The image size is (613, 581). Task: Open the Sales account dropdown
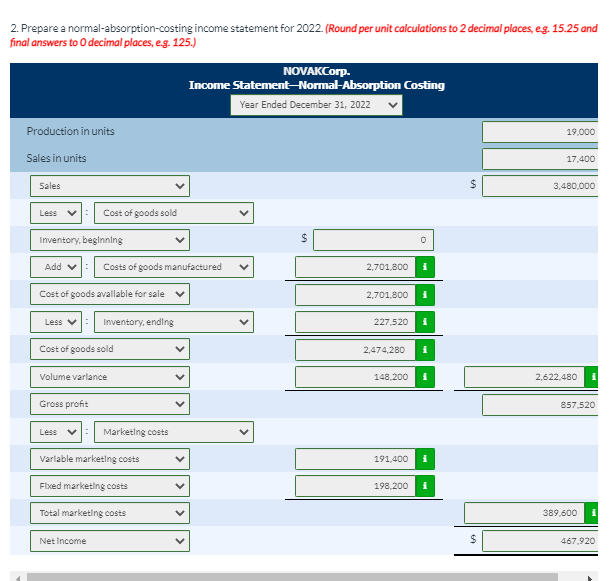click(x=110, y=186)
